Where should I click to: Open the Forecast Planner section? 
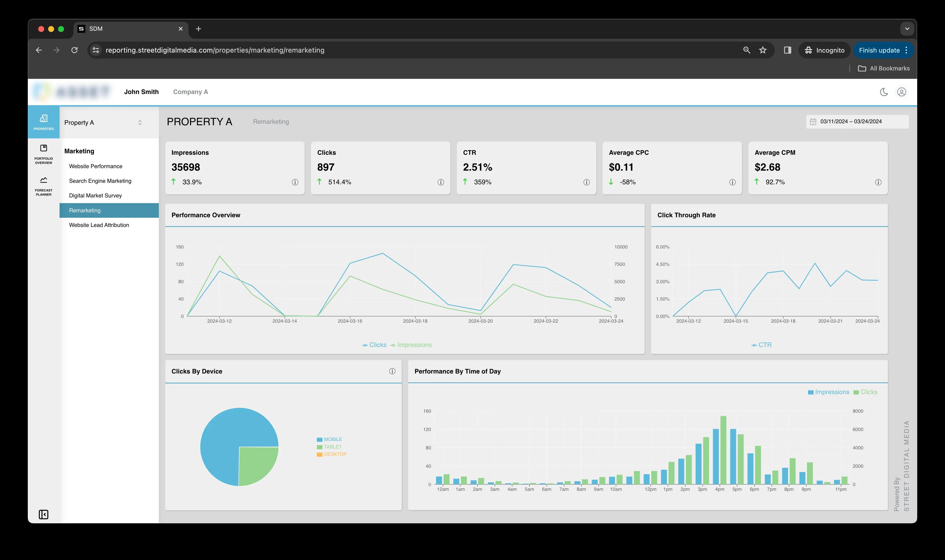tap(44, 186)
